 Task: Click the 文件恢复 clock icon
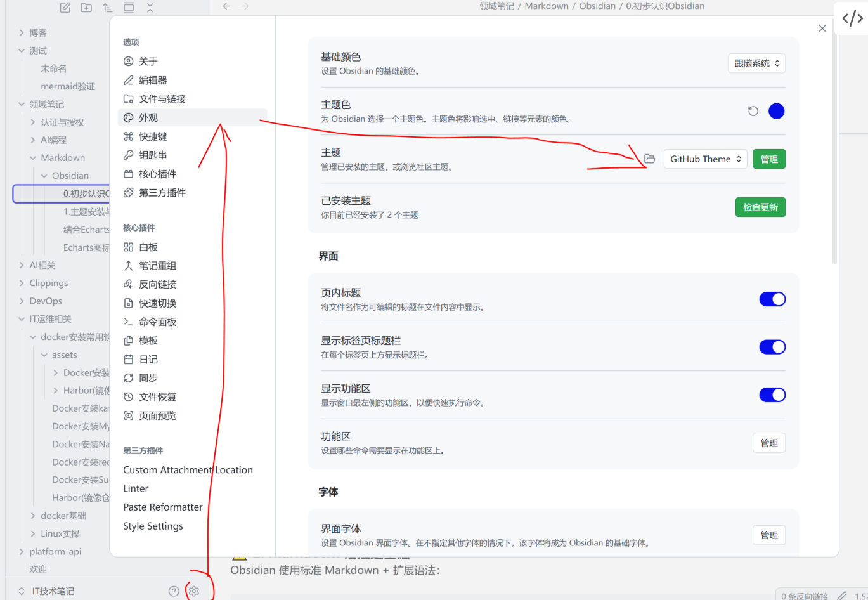click(x=128, y=397)
